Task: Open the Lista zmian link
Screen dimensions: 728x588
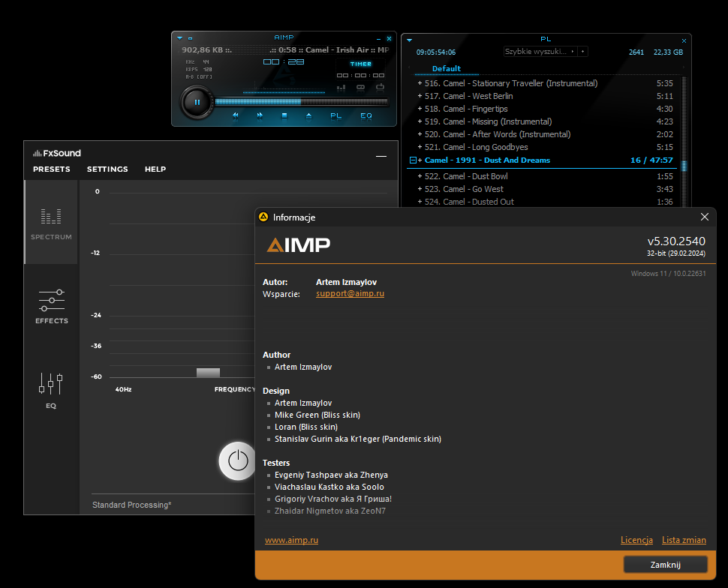Action: (684, 540)
